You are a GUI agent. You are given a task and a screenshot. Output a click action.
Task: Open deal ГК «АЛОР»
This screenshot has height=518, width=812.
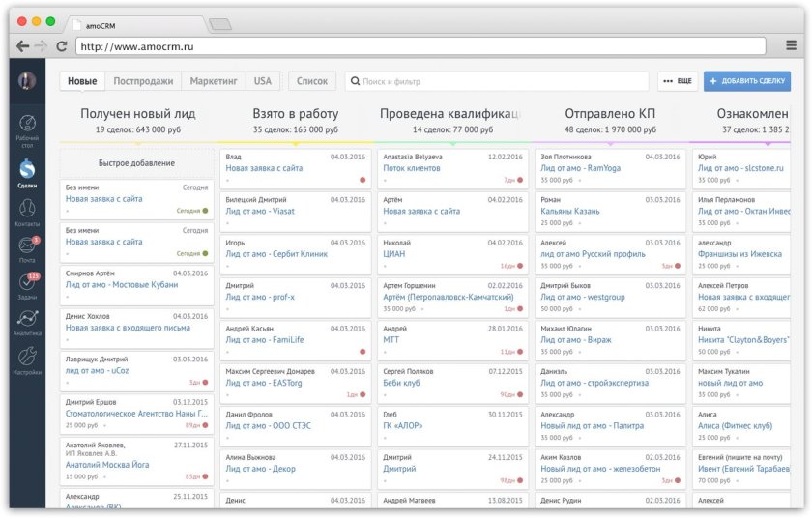point(403,426)
